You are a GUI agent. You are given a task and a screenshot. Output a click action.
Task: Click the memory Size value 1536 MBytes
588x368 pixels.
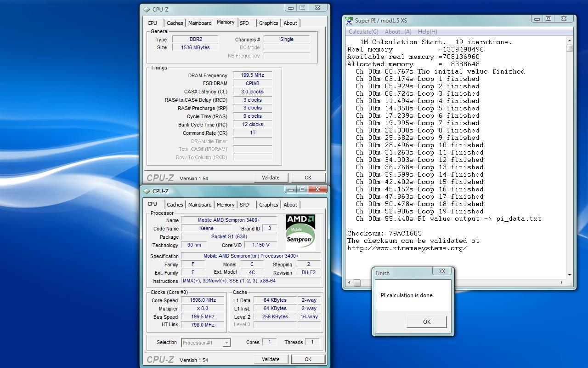pos(195,47)
